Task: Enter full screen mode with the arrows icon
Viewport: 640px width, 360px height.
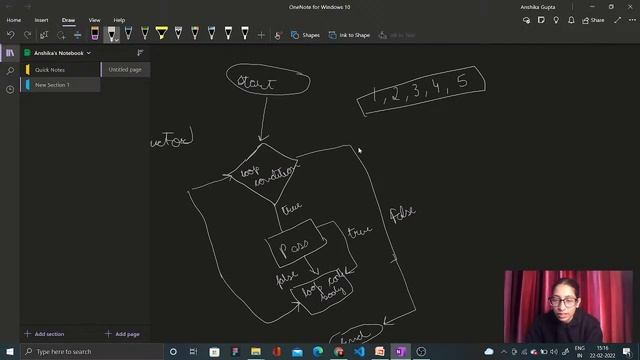Action: coord(618,20)
